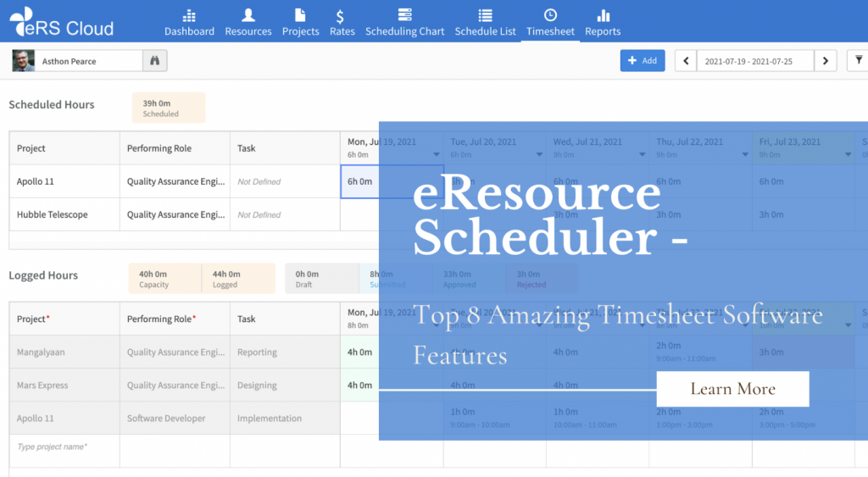
Task: Select the Mangalyaan logged project row
Action: point(64,352)
